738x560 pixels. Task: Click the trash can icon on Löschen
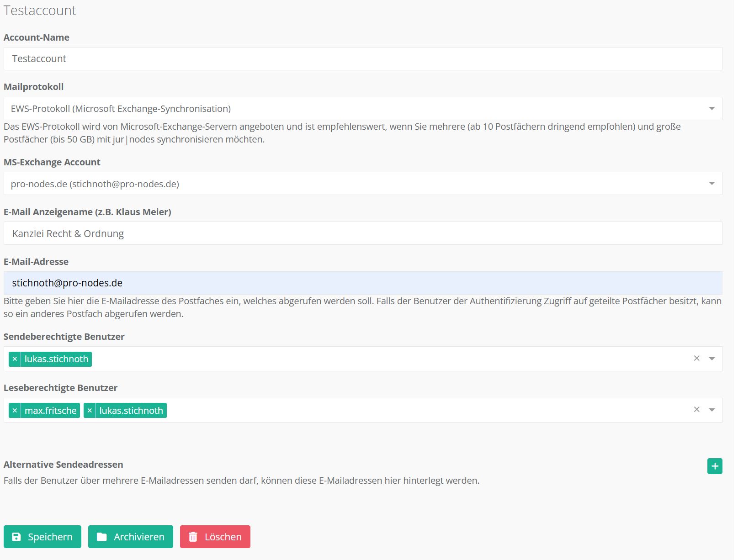[193, 537]
